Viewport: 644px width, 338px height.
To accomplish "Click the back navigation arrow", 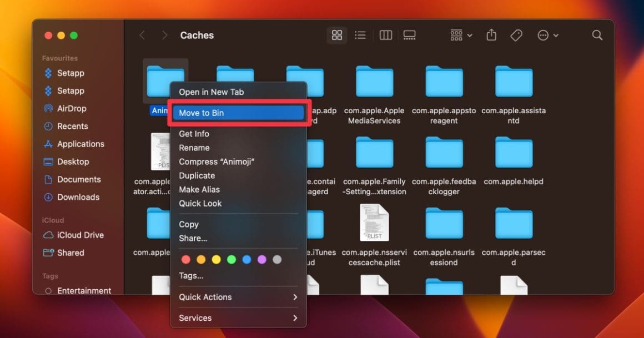I will (142, 35).
